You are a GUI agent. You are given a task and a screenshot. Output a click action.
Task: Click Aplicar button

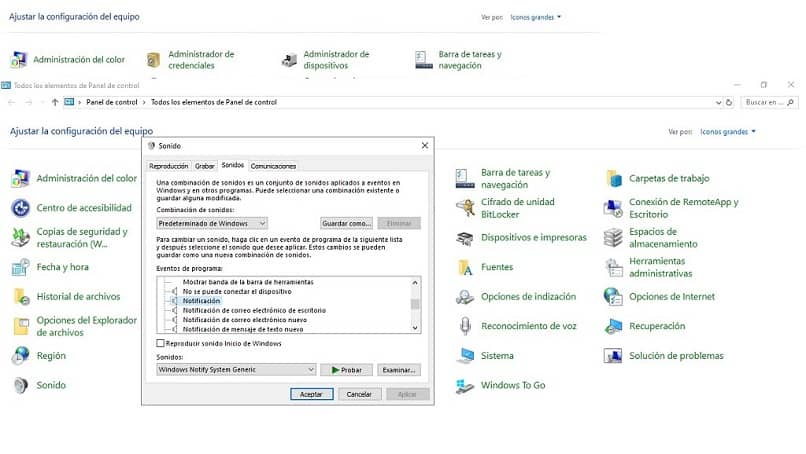[x=407, y=394]
